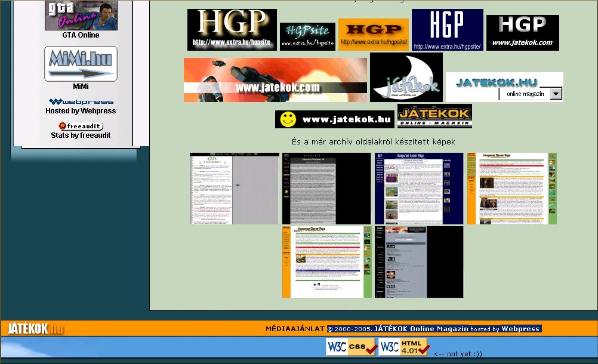Click gold HGP banner with extra.hu/hgpsite
The width and height of the screenshot is (598, 364).
232,30
